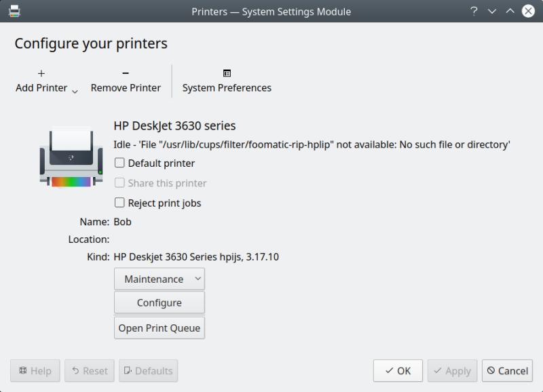Screen dimensions: 543x392
Task: Open Print Queue for printer Bob
Action: point(159,328)
